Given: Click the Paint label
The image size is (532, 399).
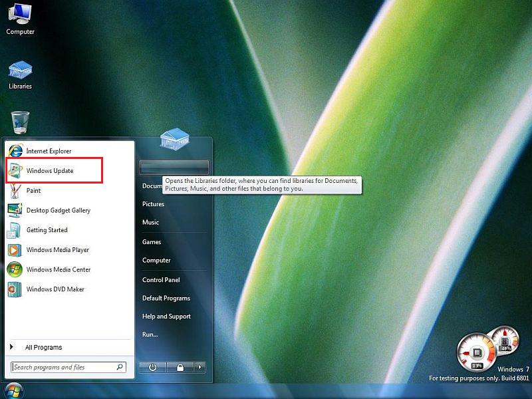Looking at the screenshot, I should coord(34,191).
